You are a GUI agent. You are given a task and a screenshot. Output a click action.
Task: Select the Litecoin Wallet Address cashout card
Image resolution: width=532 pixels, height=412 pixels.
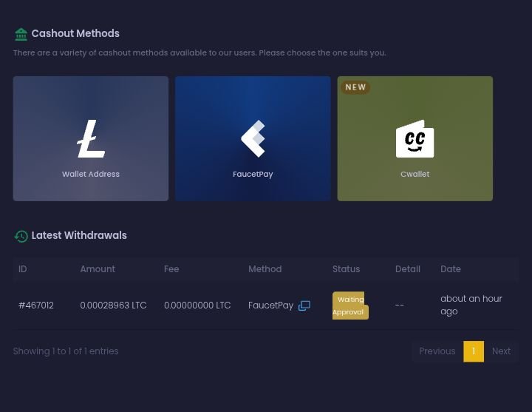(91, 138)
